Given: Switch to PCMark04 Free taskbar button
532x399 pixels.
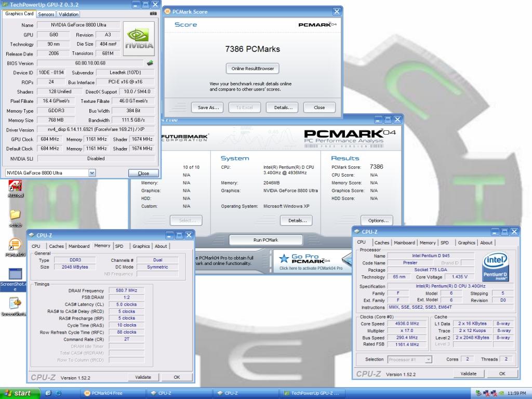Looking at the screenshot, I should tap(114, 393).
